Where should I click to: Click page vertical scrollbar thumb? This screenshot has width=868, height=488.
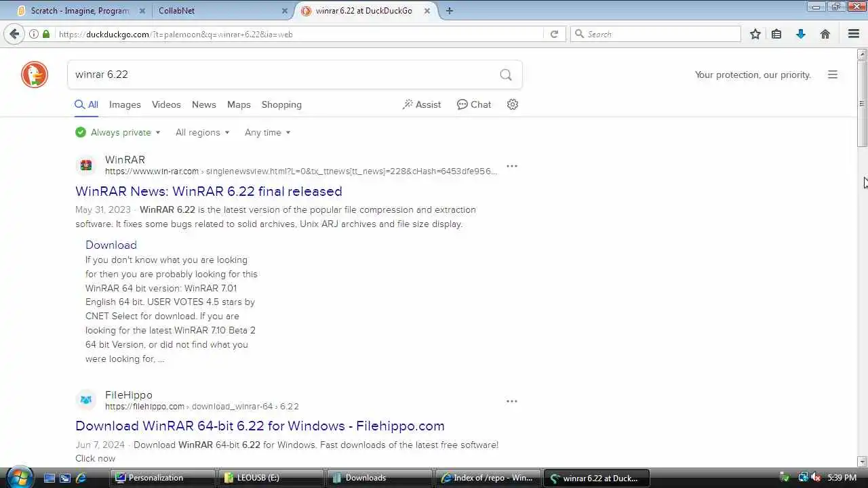[862, 103]
